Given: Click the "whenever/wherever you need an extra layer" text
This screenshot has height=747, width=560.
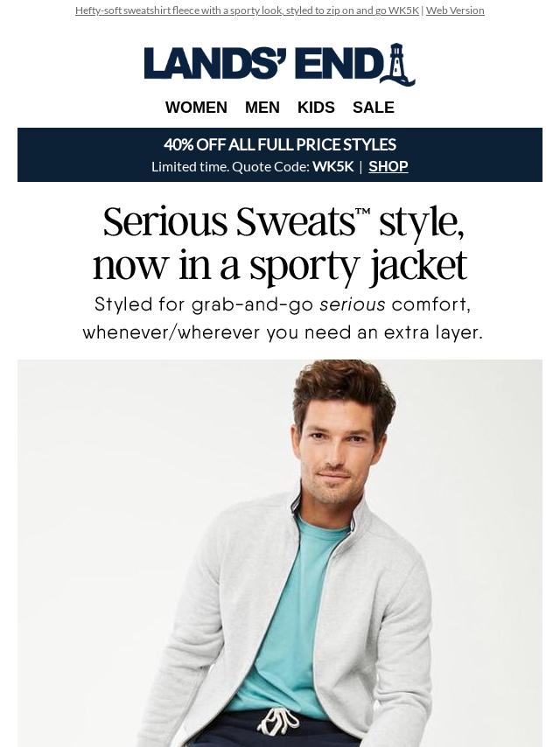Looking at the screenshot, I should pos(283,332).
